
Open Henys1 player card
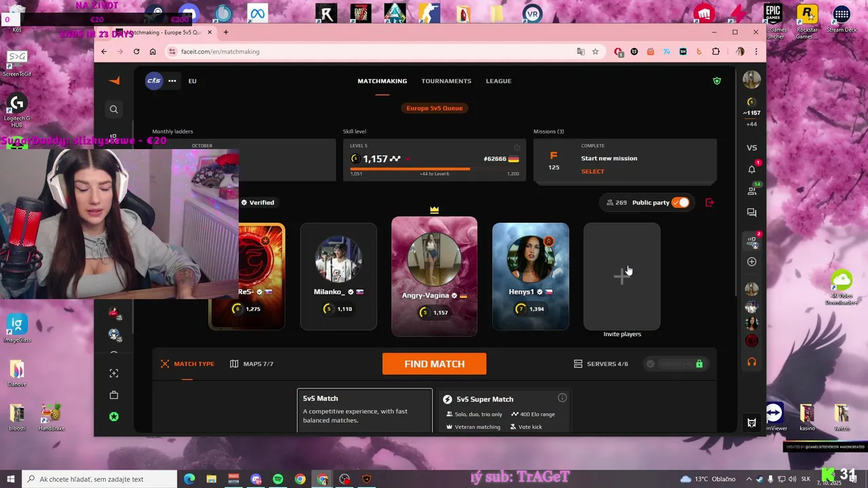click(x=530, y=277)
